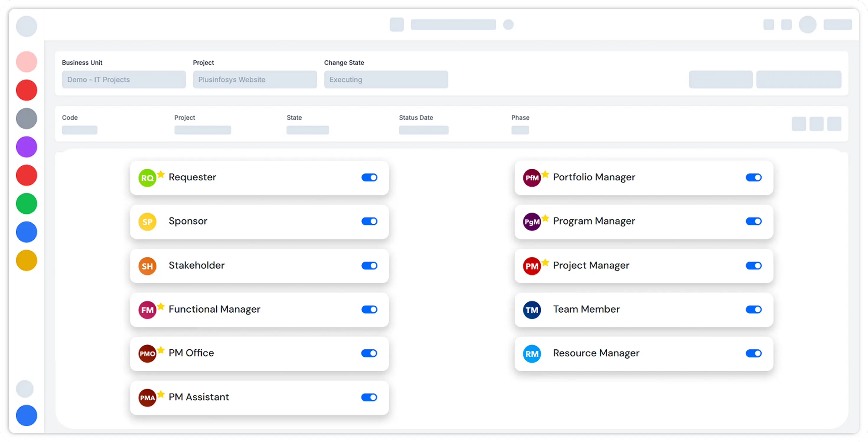This screenshot has width=868, height=442.
Task: Select the TM Team Member badge
Action: coord(532,310)
